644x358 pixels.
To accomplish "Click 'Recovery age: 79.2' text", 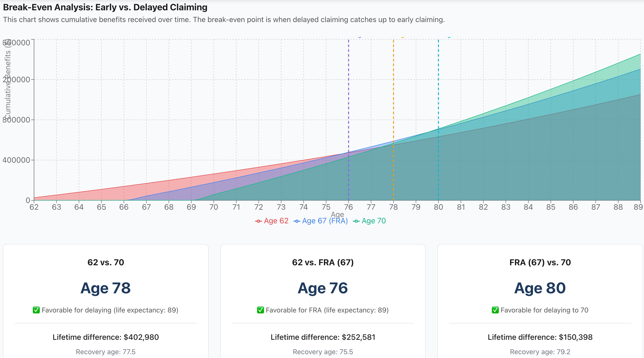I will pos(540,352).
